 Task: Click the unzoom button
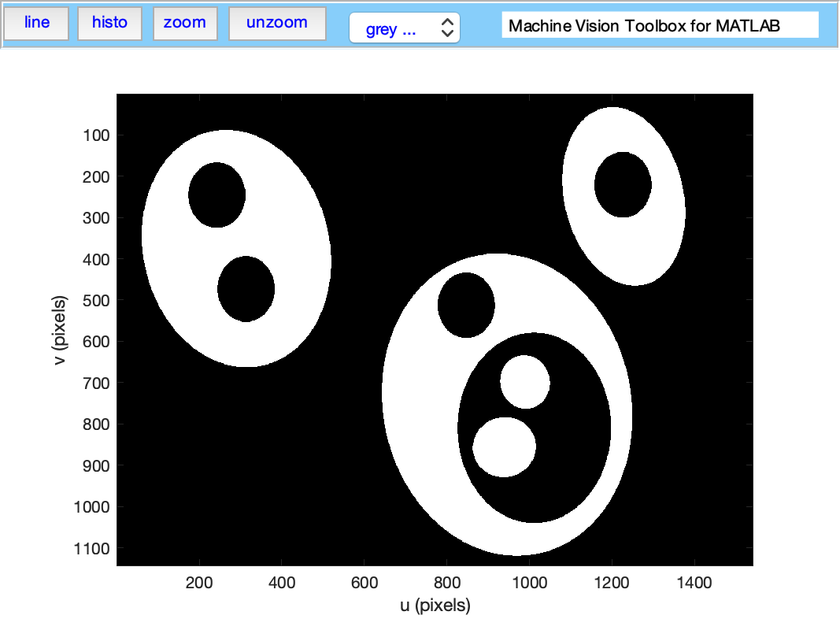click(x=277, y=23)
